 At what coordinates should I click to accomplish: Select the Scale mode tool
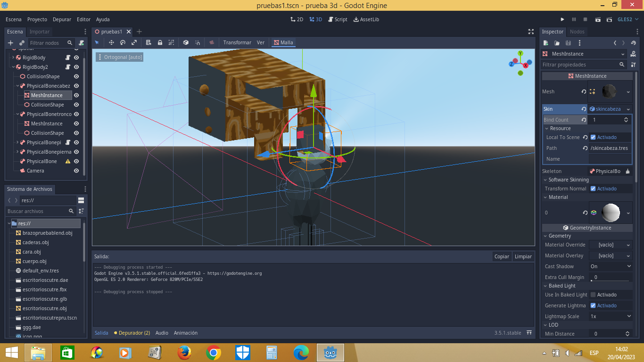[134, 42]
